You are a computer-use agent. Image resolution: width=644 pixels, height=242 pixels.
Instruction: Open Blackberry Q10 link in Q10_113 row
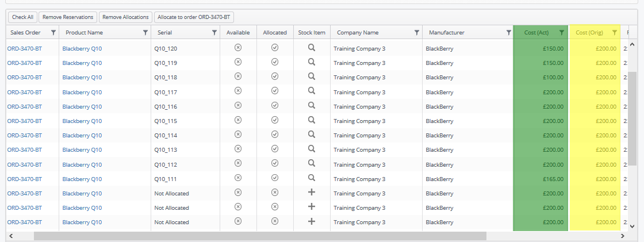tap(82, 150)
